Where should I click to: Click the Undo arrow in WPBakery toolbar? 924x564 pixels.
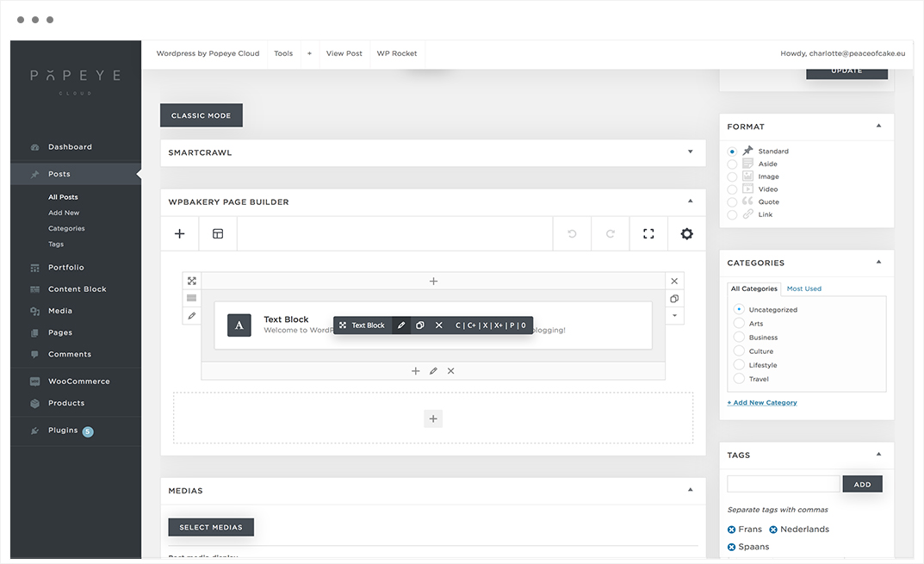tap(572, 234)
